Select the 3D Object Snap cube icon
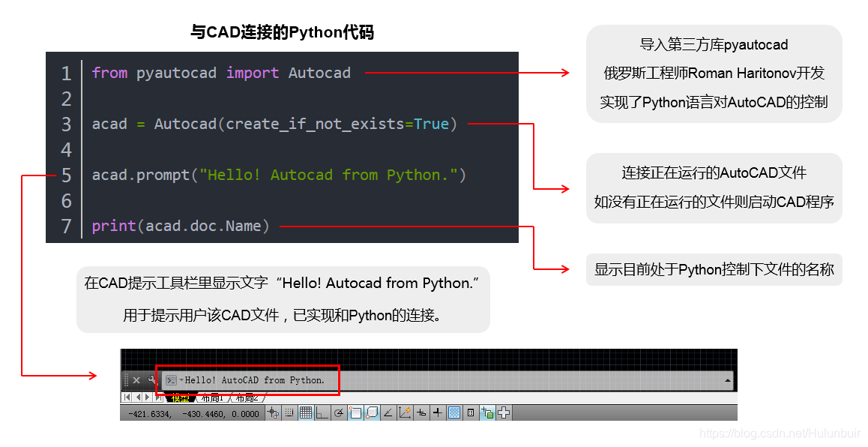 pos(370,412)
